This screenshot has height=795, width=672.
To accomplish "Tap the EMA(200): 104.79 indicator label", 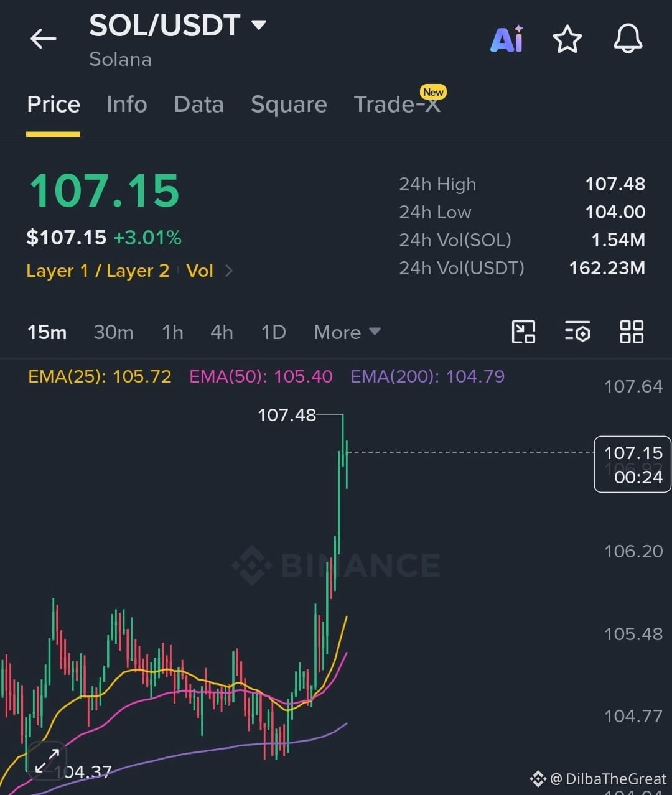I will click(427, 376).
